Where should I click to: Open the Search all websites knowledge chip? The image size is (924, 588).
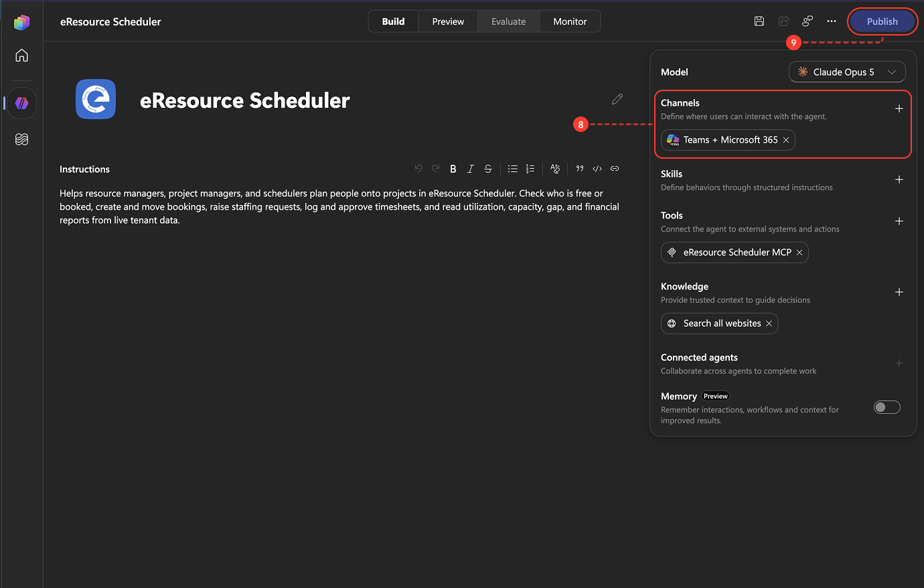[719, 323]
